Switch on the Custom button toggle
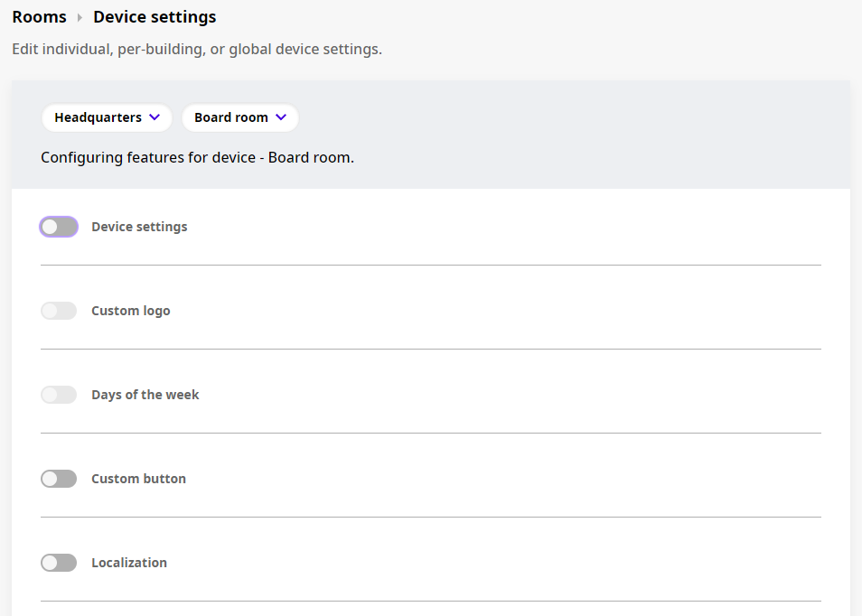Viewport: 862px width, 616px height. 59,478
